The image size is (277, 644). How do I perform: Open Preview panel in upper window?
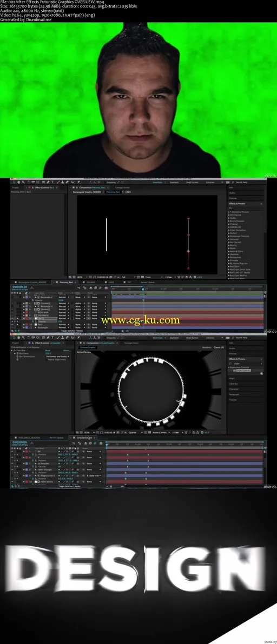click(x=233, y=198)
